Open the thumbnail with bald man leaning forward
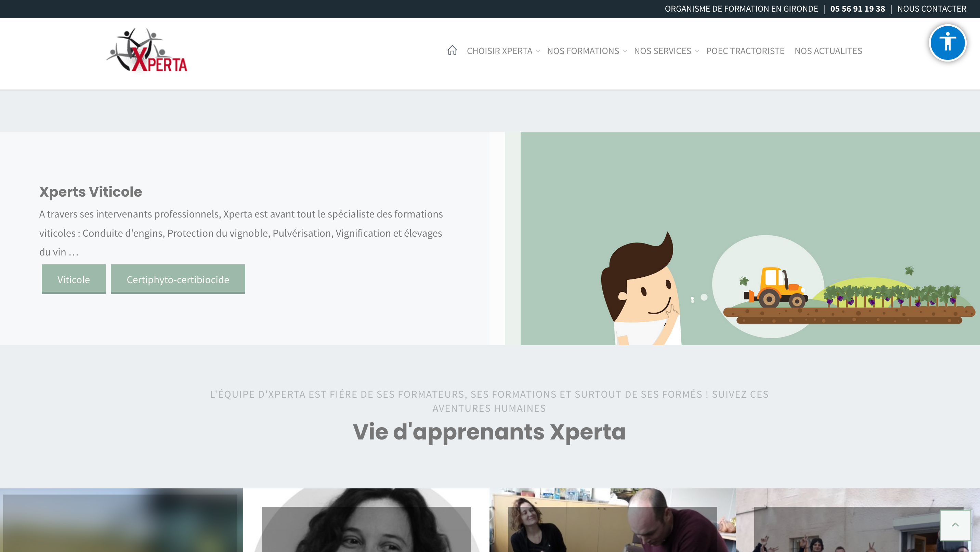 pos(612,520)
